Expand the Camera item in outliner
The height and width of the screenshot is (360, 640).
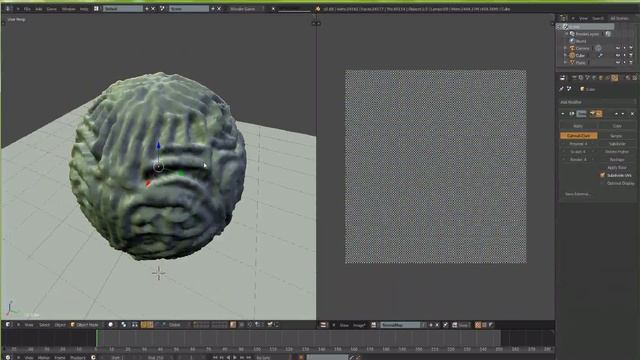click(566, 48)
